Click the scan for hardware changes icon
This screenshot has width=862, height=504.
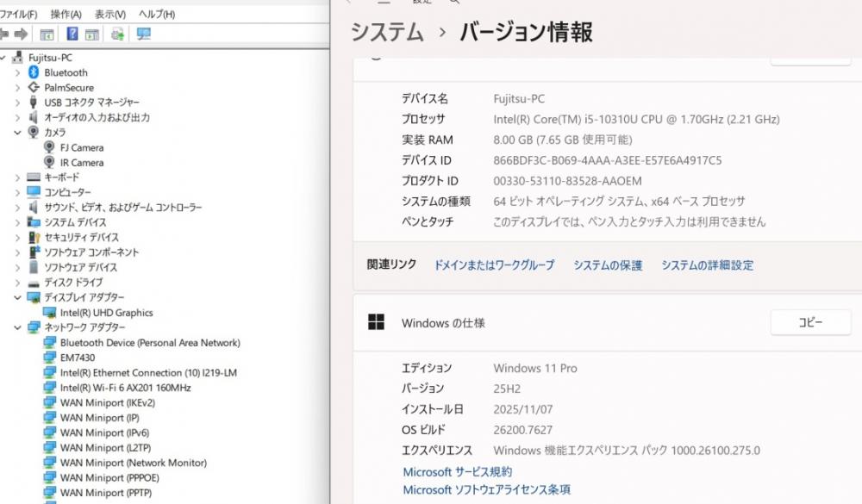pyautogui.click(x=143, y=34)
